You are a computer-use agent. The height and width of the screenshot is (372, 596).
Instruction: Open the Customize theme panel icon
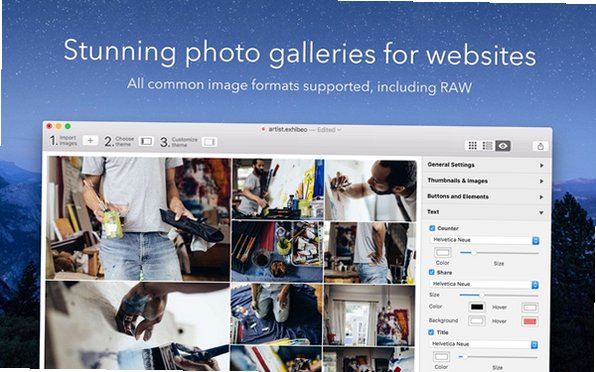(x=209, y=142)
